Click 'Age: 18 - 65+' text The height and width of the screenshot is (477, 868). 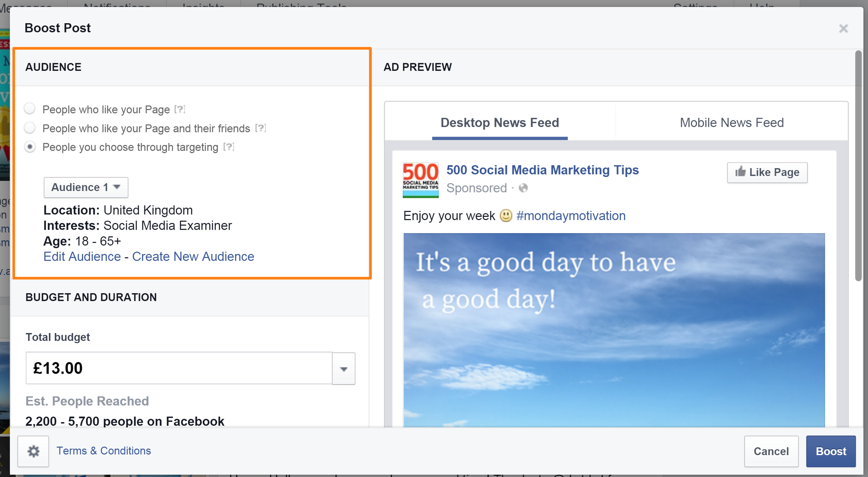82,241
